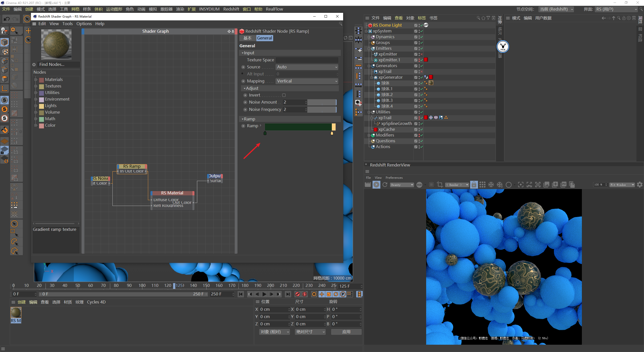644x352 pixels.
Task: Open the Fit Window dropdown in RenderView
Action: click(x=622, y=185)
